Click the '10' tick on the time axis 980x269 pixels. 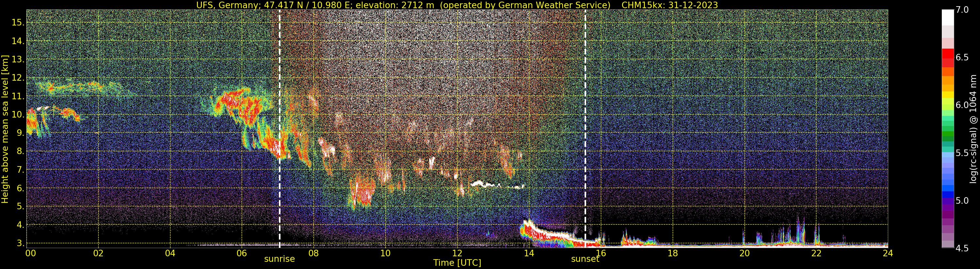pyautogui.click(x=385, y=253)
